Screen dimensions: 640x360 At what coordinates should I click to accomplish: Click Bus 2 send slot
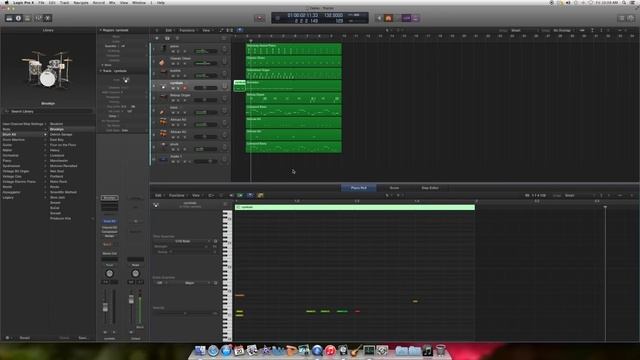107,244
